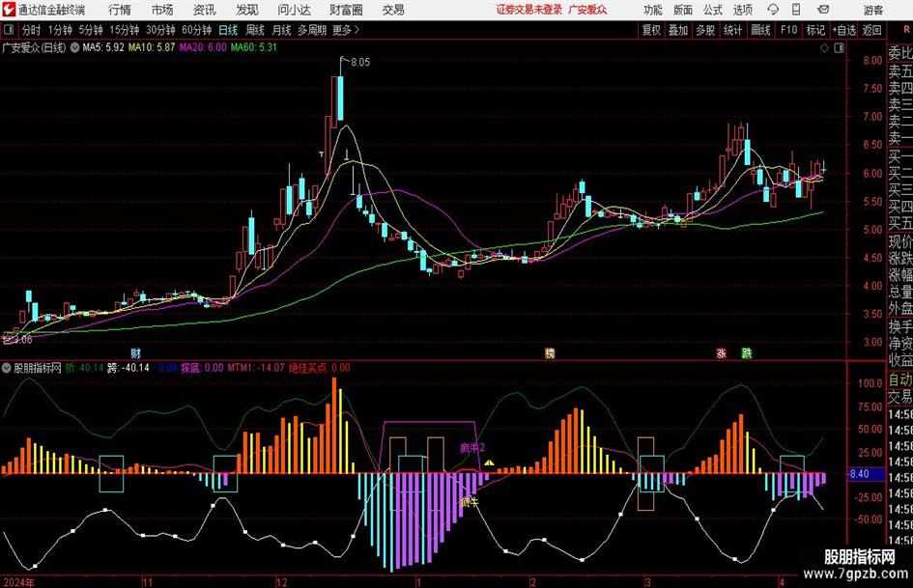Click the 绝佳买点: 0.00 indicator value

point(320,368)
